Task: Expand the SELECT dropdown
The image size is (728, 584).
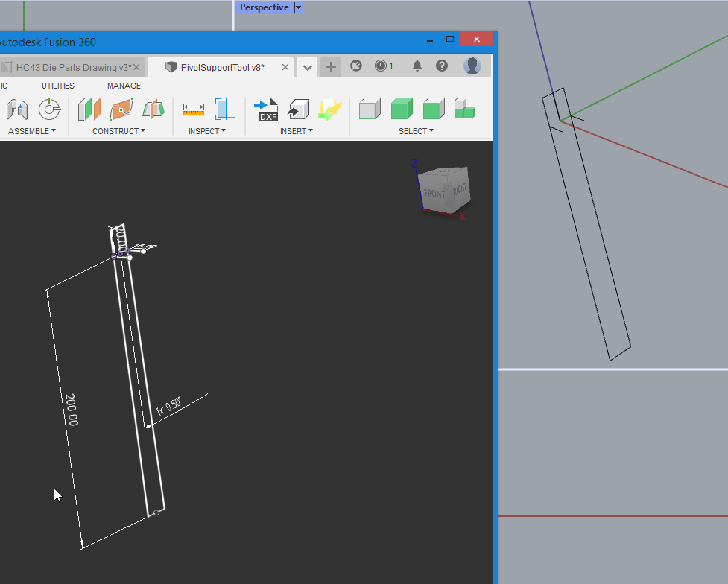Action: (416, 130)
